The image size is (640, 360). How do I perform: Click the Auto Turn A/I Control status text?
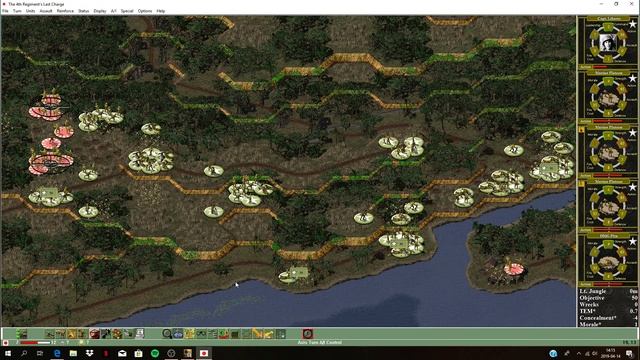click(x=320, y=342)
